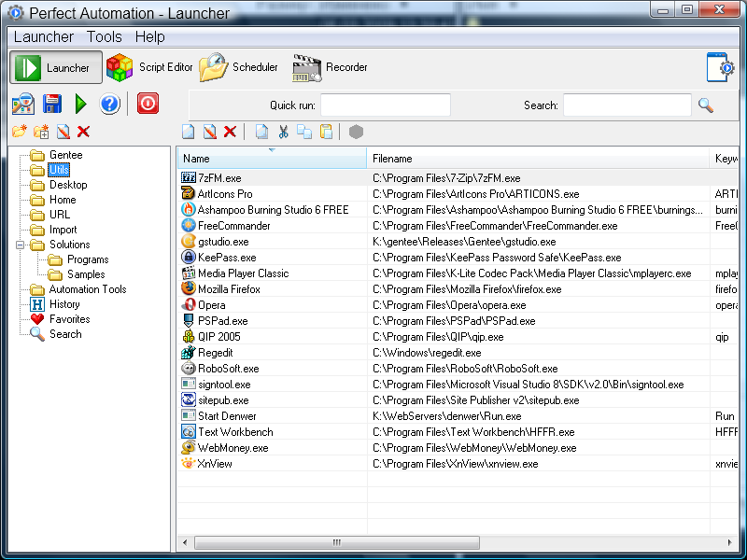Screen dimensions: 747x560
Task: Click the scrollbar right arrow
Action: click(x=730, y=542)
